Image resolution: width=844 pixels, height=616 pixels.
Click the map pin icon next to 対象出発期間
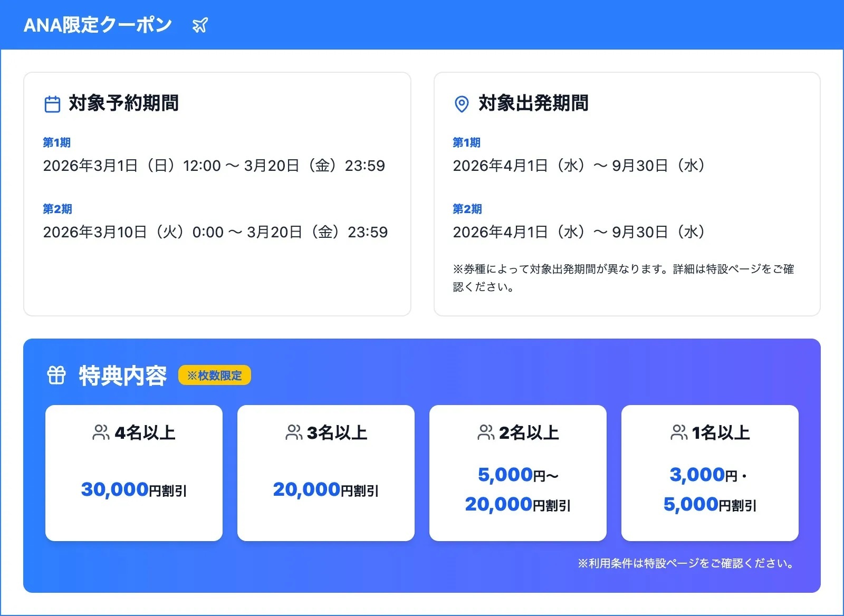tap(462, 104)
